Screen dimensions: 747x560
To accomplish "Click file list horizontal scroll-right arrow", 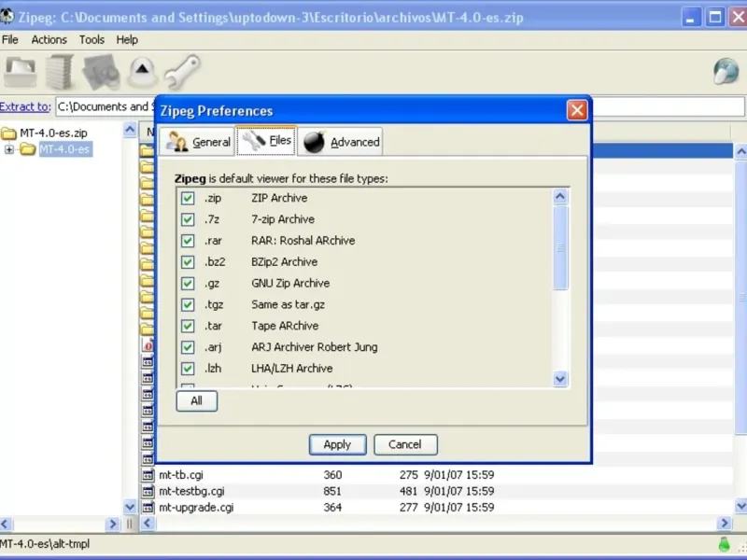I will 725,524.
